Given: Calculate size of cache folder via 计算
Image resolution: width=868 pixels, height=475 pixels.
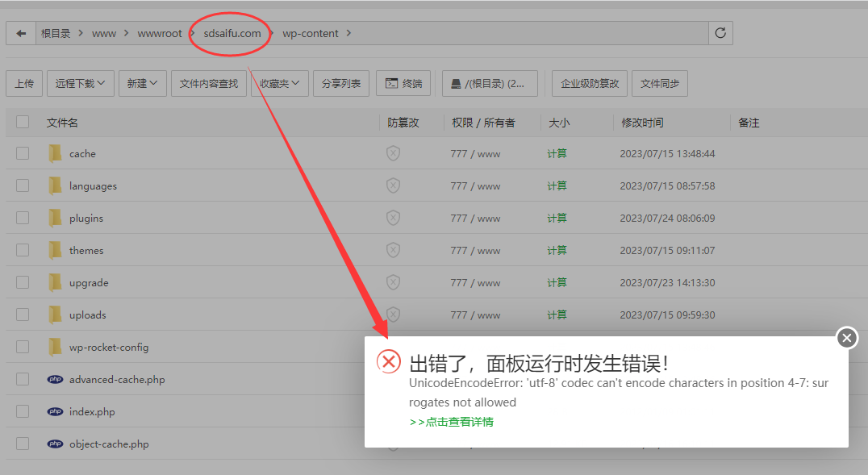Looking at the screenshot, I should (x=557, y=153).
